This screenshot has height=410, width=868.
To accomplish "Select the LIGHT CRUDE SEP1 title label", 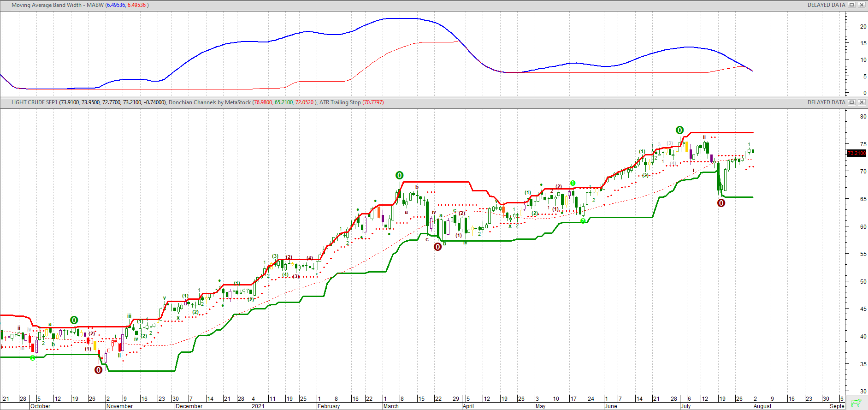I will point(34,102).
